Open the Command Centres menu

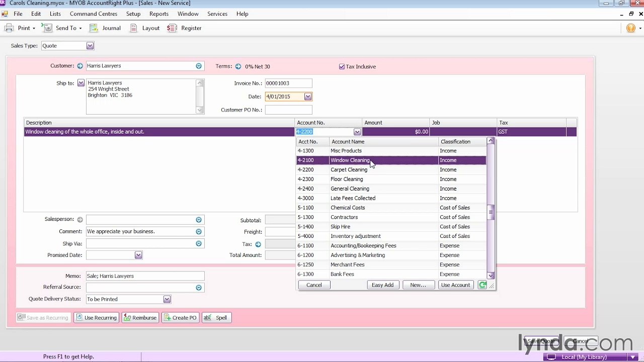[94, 14]
